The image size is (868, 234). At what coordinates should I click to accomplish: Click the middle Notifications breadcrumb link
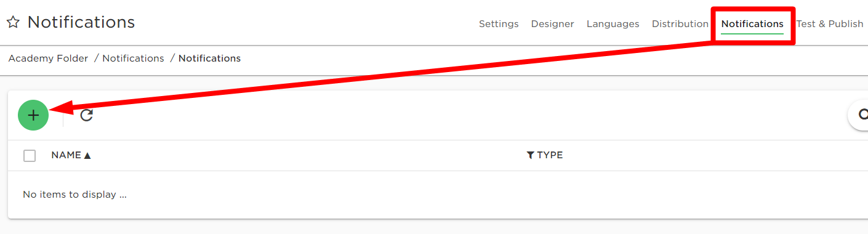click(133, 58)
